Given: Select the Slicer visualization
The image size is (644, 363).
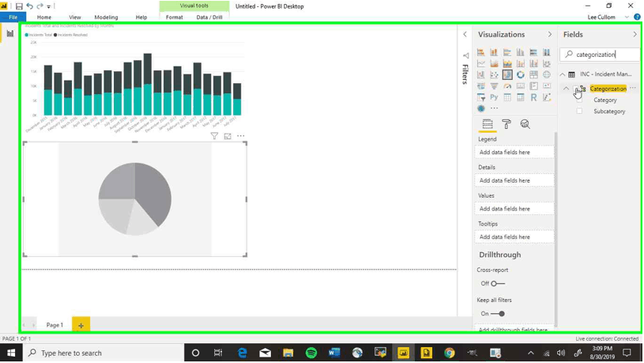Looking at the screenshot, I should point(481,97).
